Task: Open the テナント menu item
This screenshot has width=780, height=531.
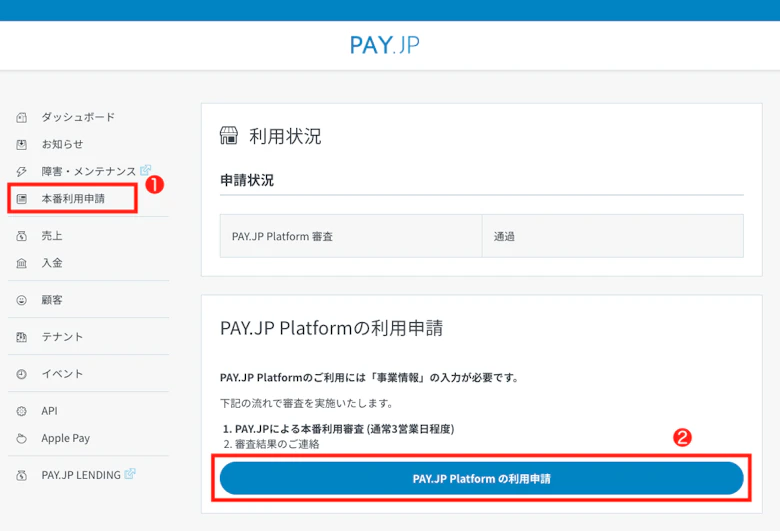Action: (62, 337)
